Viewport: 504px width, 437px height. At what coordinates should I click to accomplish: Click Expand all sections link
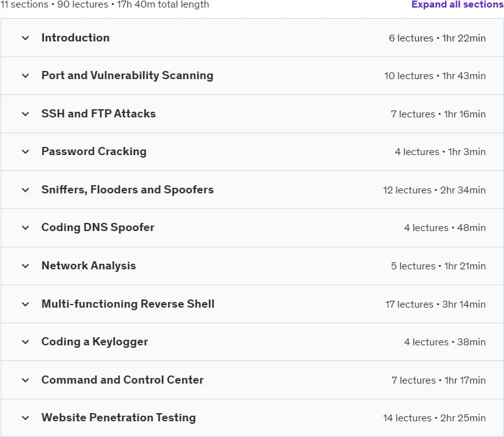click(458, 4)
